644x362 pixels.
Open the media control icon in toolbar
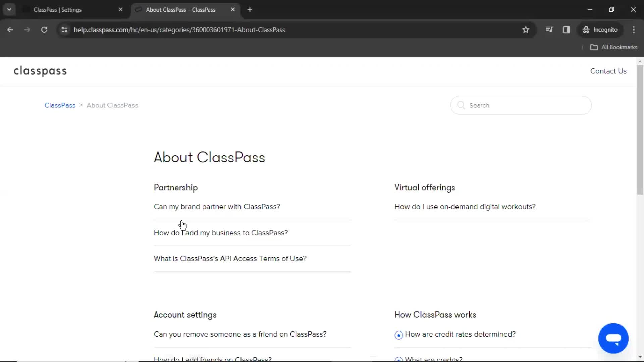pyautogui.click(x=549, y=29)
